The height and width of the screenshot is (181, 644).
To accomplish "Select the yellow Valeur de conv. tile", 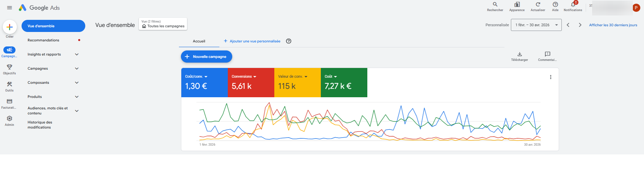I will click(298, 83).
